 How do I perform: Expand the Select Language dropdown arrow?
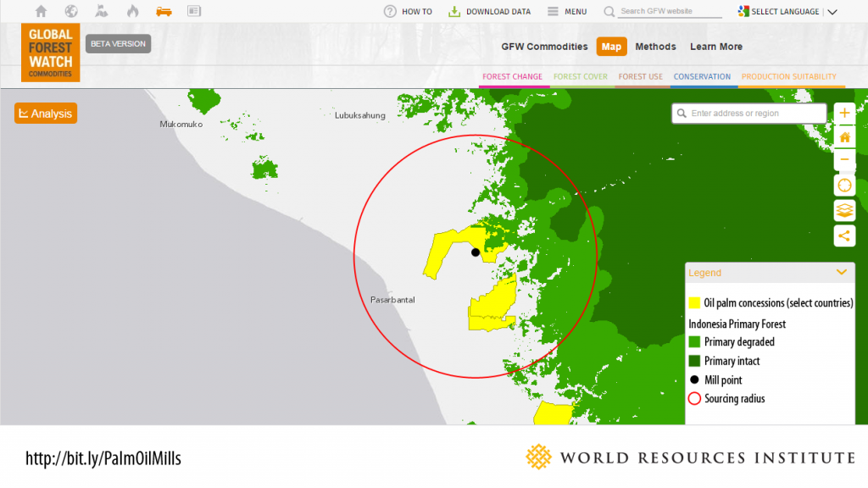[x=832, y=12]
